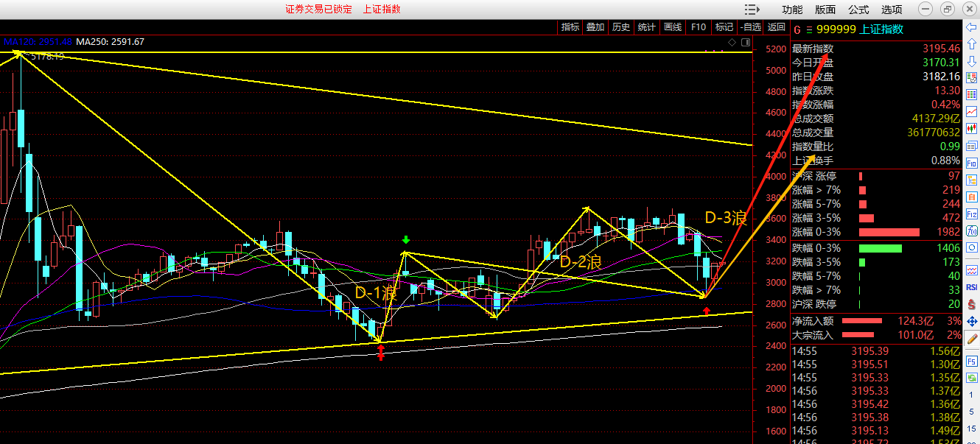Click the left arrow back icon in sidebar
Screen dimensions: 980x444
(972, 27)
